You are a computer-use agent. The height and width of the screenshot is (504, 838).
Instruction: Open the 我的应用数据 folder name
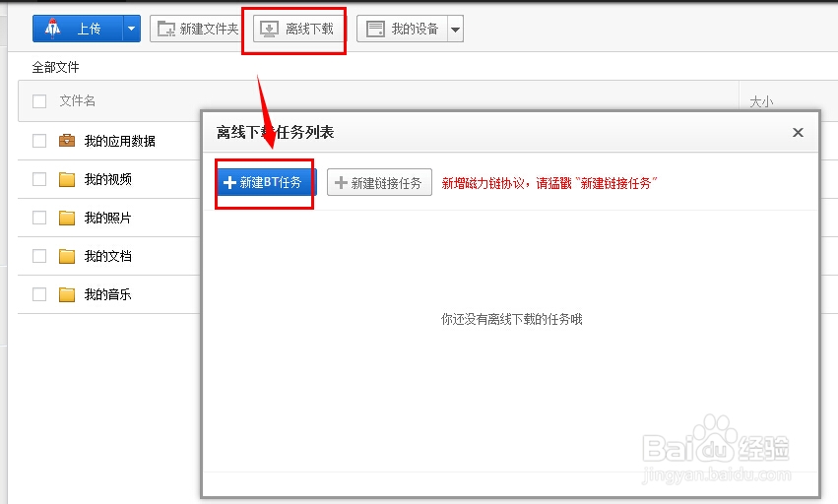pyautogui.click(x=120, y=141)
